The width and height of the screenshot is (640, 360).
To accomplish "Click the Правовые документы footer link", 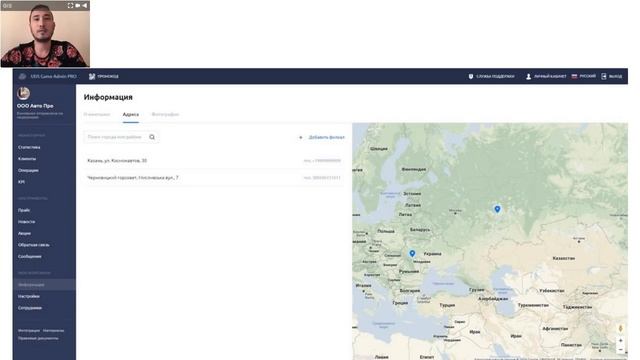I will [x=38, y=338].
